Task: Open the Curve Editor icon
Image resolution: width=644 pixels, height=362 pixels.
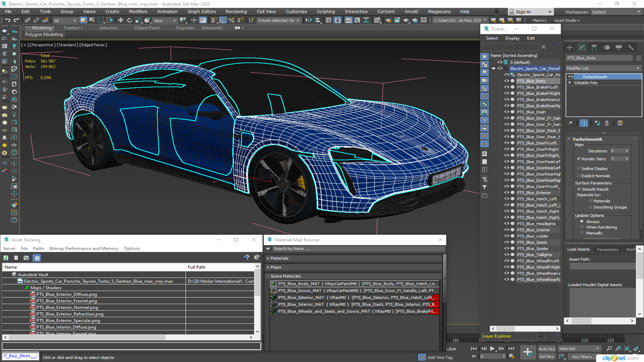Action: click(x=358, y=20)
